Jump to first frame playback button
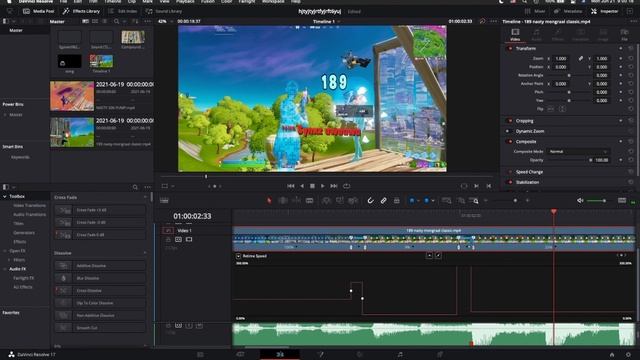 click(291, 186)
